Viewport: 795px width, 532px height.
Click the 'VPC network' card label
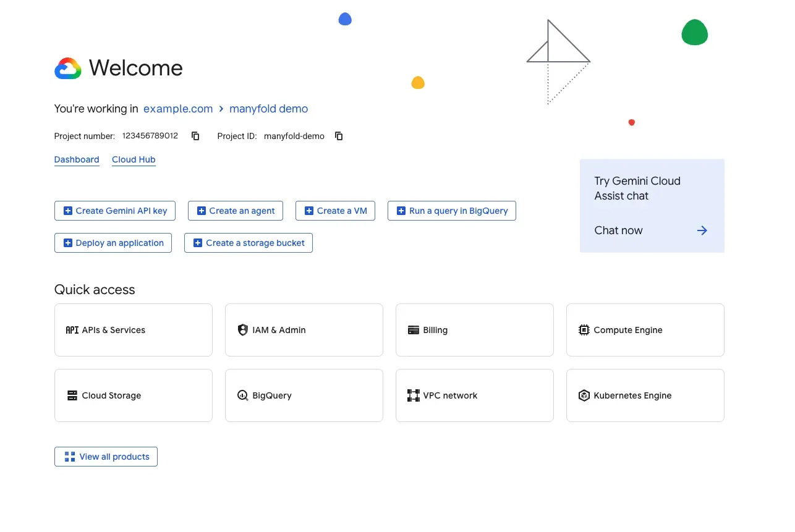(451, 395)
